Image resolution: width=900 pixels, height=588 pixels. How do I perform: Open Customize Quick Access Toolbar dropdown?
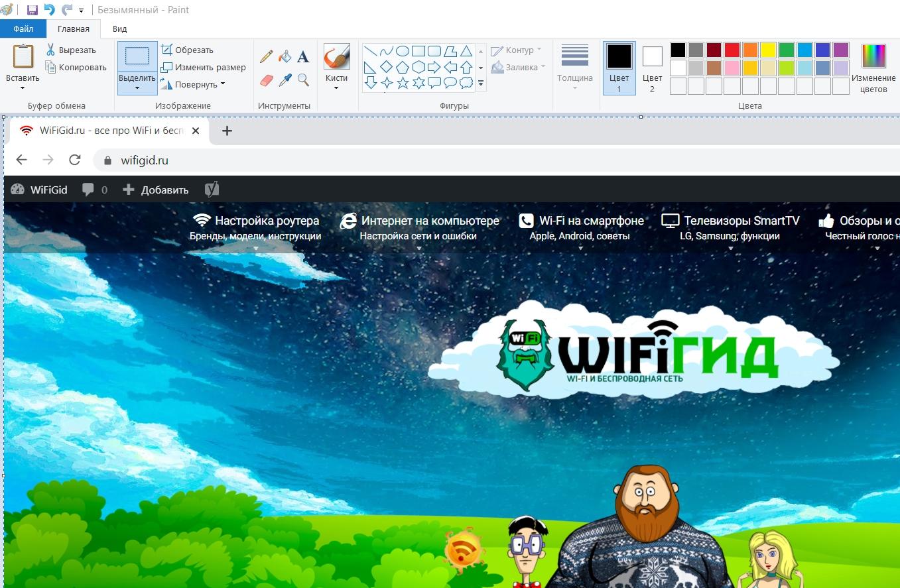click(82, 11)
